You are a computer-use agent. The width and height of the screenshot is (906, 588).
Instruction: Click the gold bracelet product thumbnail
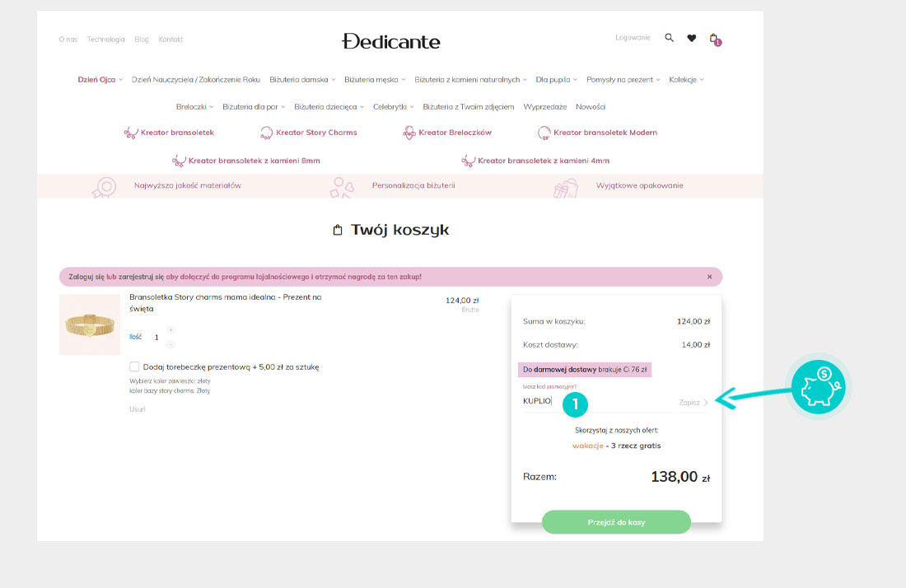click(x=90, y=324)
